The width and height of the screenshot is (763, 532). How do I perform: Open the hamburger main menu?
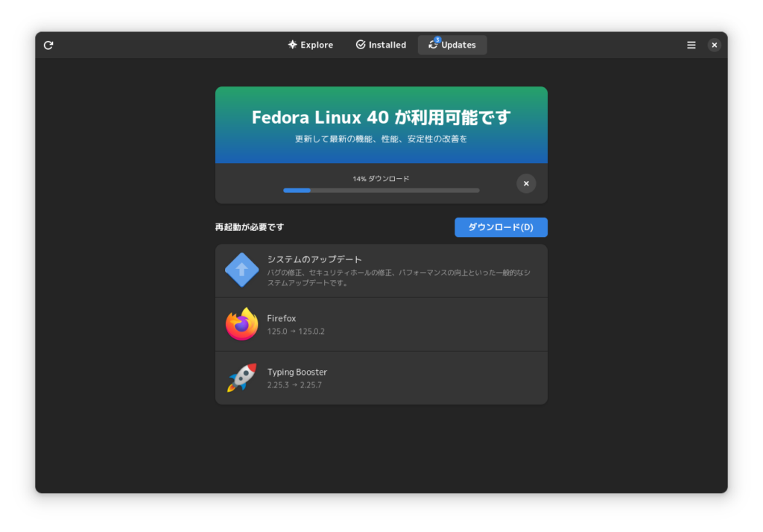coord(691,45)
